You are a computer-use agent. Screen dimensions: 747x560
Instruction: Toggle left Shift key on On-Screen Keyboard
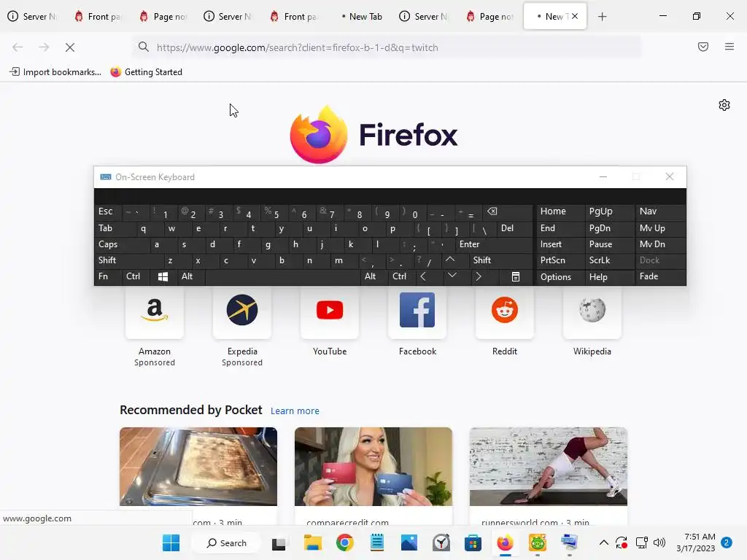[128, 260]
